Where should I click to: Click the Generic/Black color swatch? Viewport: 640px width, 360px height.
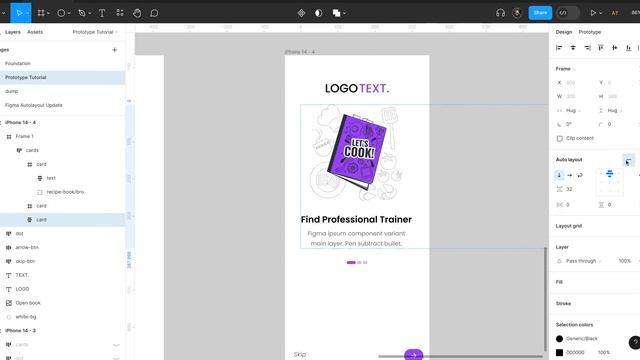click(560, 339)
